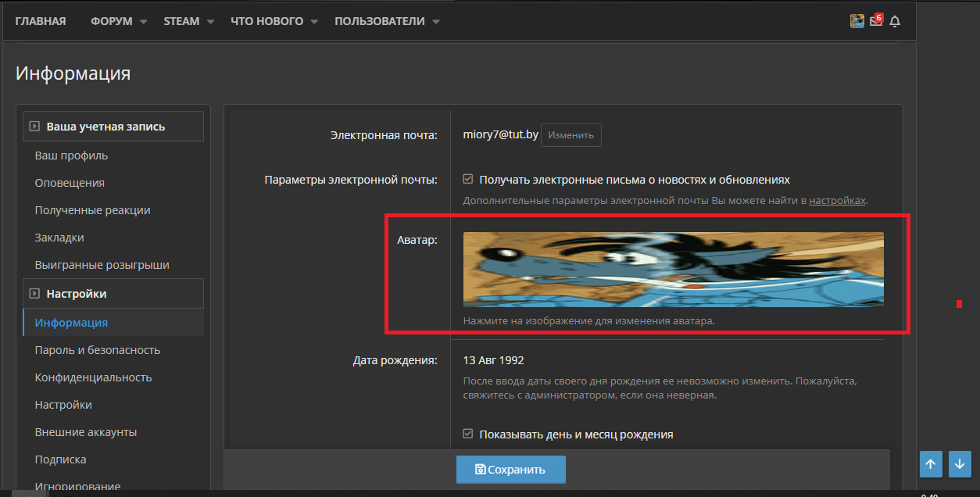Viewport: 980px width, 497px height.
Task: Open ПОЛЬЗОВАТЕЛИ navigation item
Action: click(381, 21)
